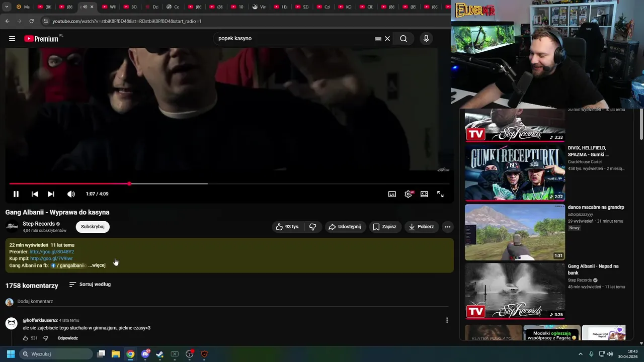Switch to theater mode
644x362 pixels.
pos(424,194)
